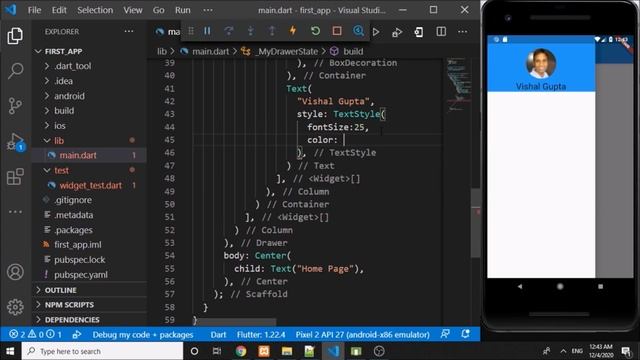Viewport: 640px width, 360px height.
Task: Click debug Step Into button
Action: pos(251,31)
